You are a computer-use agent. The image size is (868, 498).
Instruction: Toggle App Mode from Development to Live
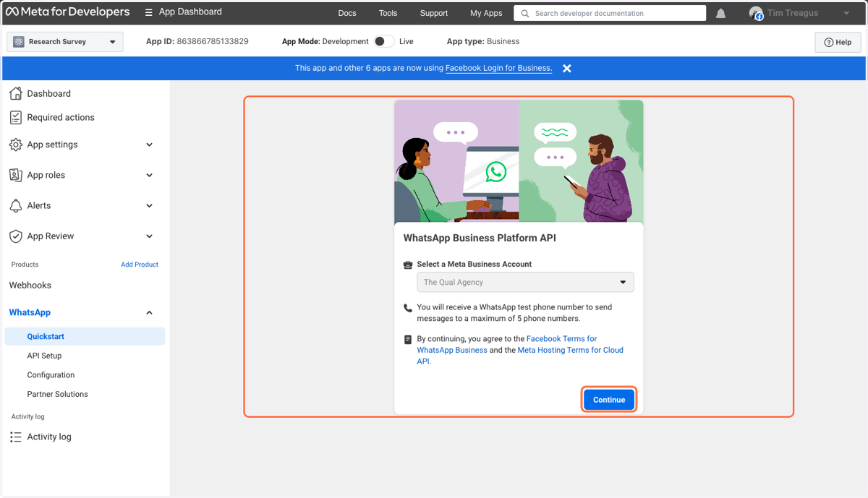click(384, 41)
